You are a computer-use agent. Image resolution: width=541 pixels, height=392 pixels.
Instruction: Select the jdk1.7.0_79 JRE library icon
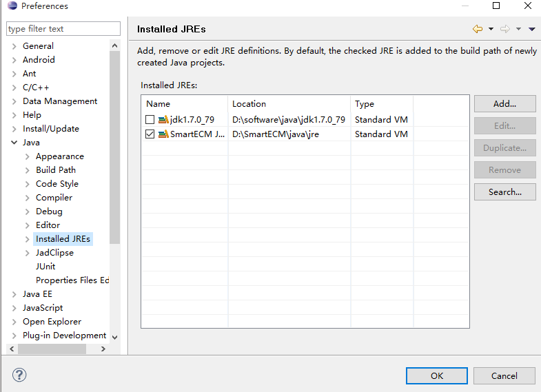[163, 120]
